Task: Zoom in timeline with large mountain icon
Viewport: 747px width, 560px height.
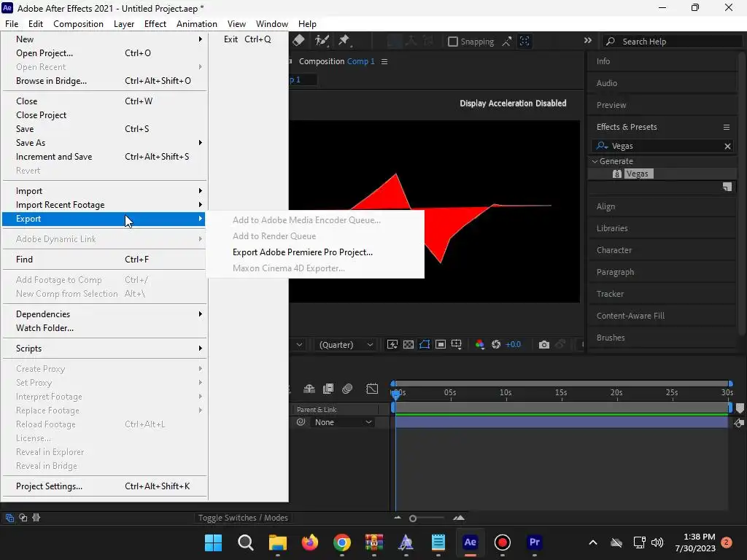Action: [459, 518]
